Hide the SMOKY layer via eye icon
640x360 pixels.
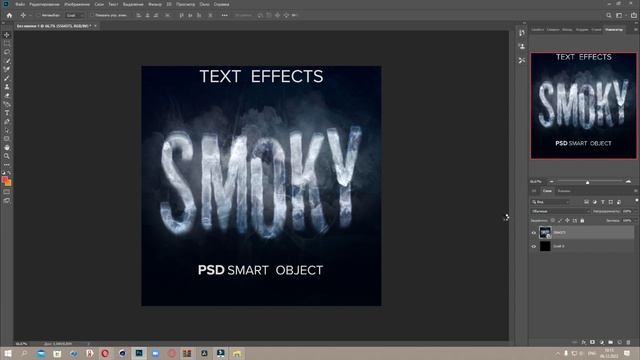click(x=533, y=233)
